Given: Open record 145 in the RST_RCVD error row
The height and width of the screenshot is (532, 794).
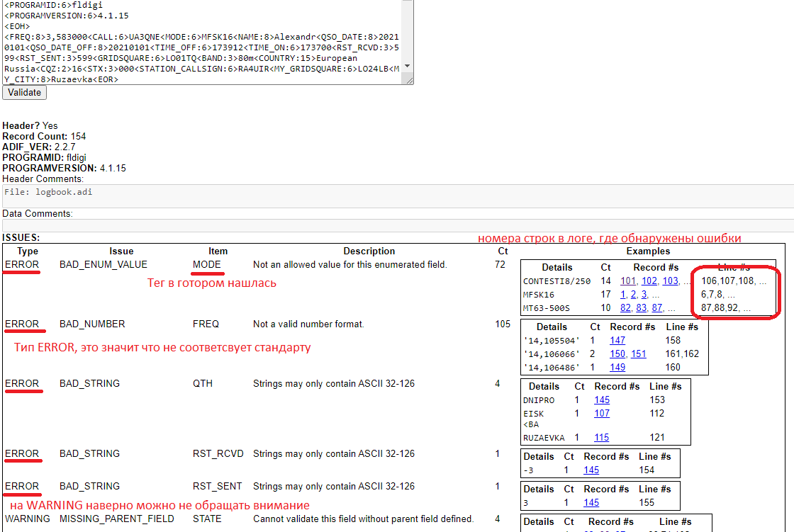Looking at the screenshot, I should (x=591, y=470).
